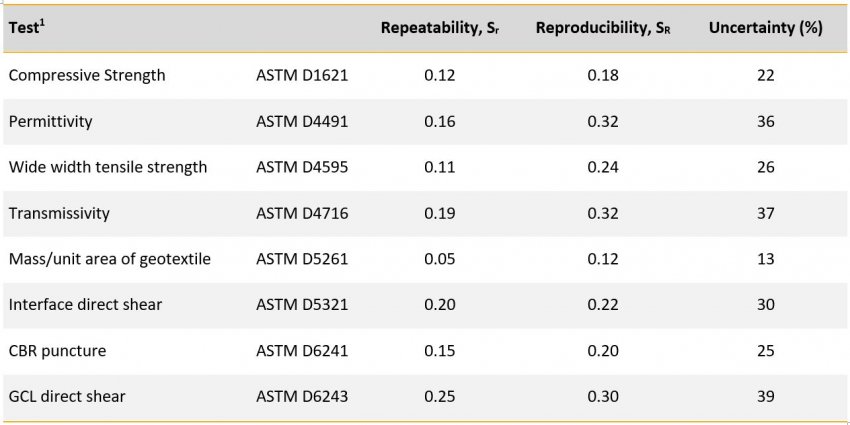This screenshot has width=850, height=425.
Task: Click the Test column header
Action: (x=27, y=28)
